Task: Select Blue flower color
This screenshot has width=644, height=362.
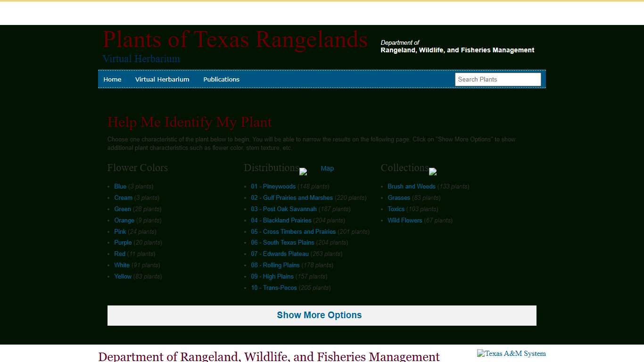Action: pyautogui.click(x=120, y=186)
